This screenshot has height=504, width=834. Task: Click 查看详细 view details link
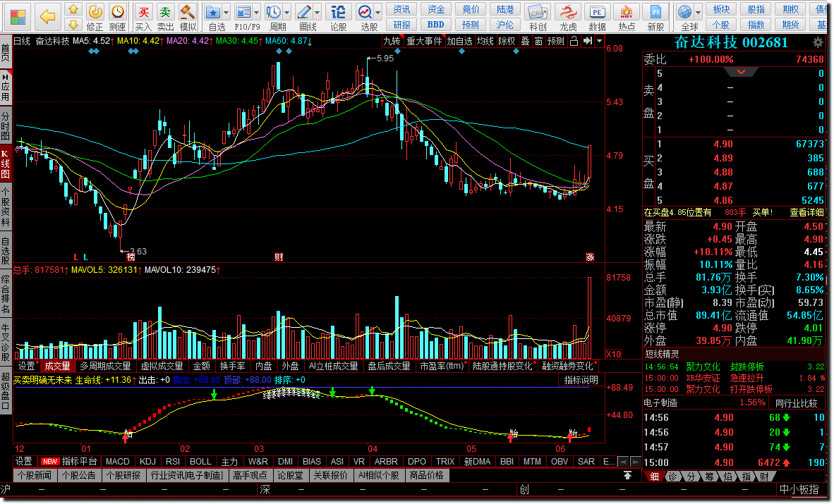coord(806,212)
